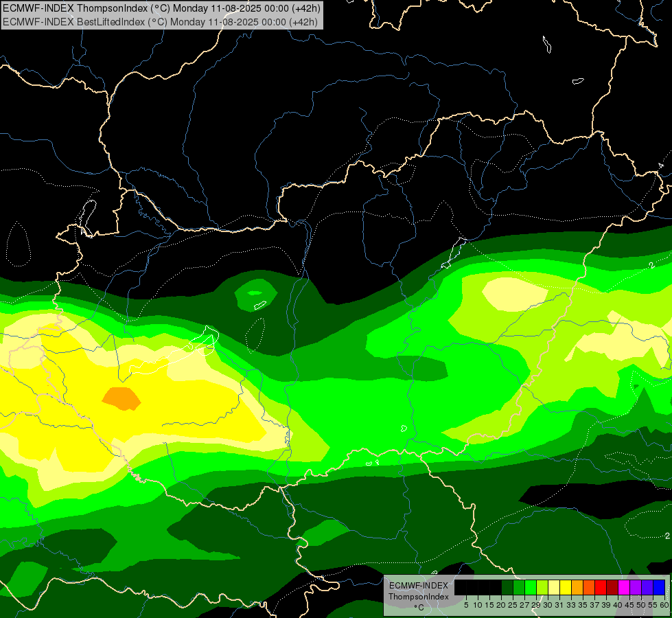
Task: Select the magenta 40-45 legend swatch
Action: 624,587
